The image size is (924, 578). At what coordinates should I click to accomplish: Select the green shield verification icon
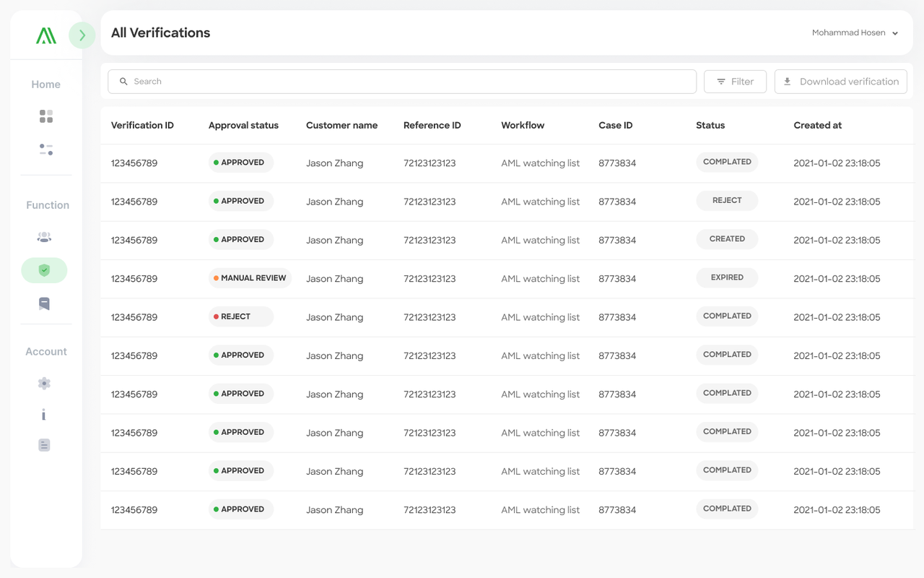pos(44,270)
